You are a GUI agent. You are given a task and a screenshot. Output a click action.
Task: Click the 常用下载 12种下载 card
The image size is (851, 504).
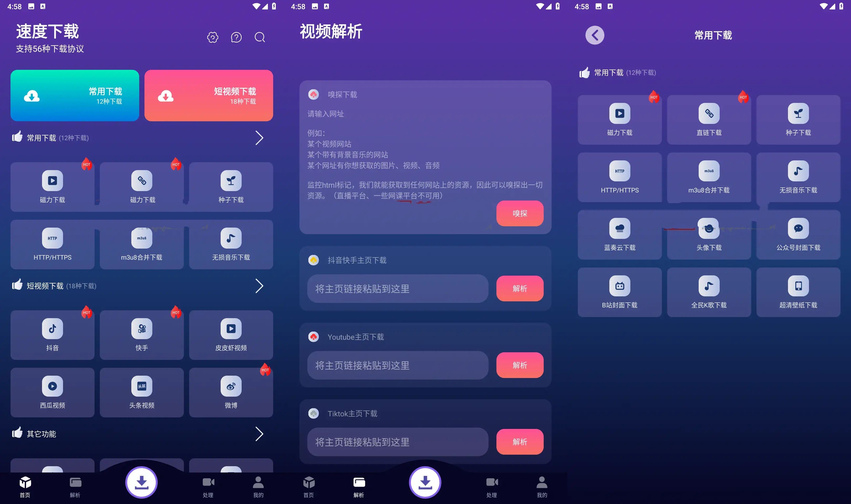click(x=75, y=95)
